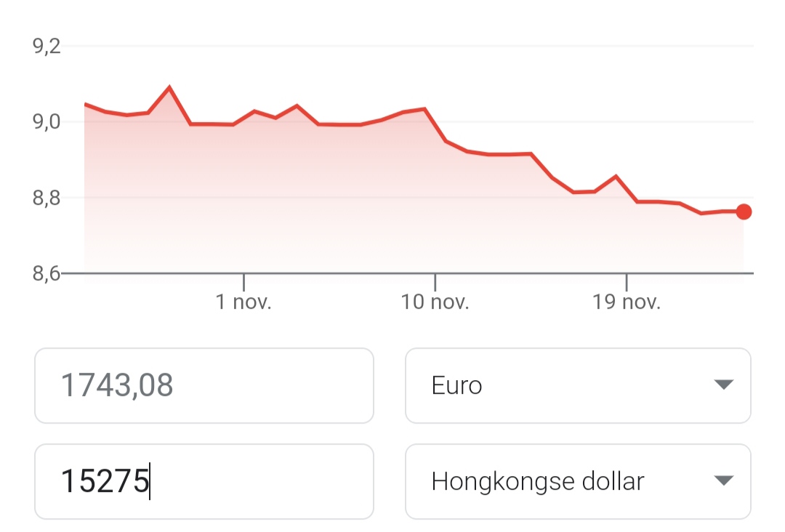This screenshot has height=532, width=785.
Task: Click the Euro amount field showing 1743,08
Action: pos(204,385)
